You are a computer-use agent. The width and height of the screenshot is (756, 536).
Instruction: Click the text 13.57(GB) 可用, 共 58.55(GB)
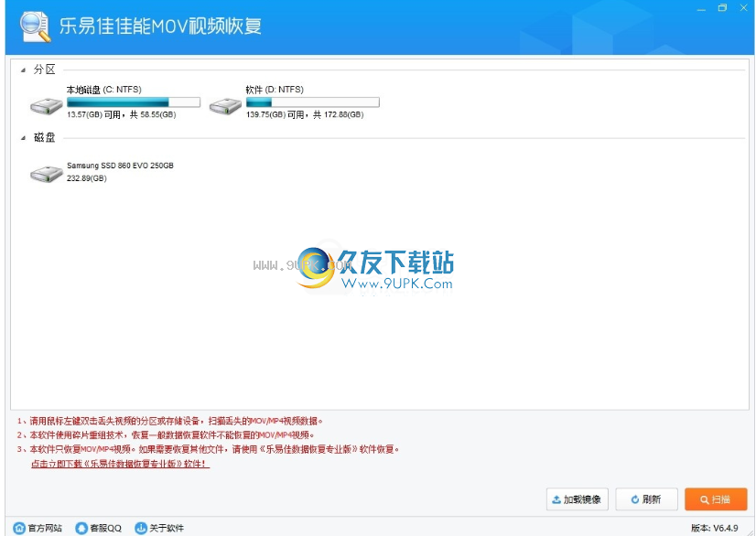tap(122, 114)
